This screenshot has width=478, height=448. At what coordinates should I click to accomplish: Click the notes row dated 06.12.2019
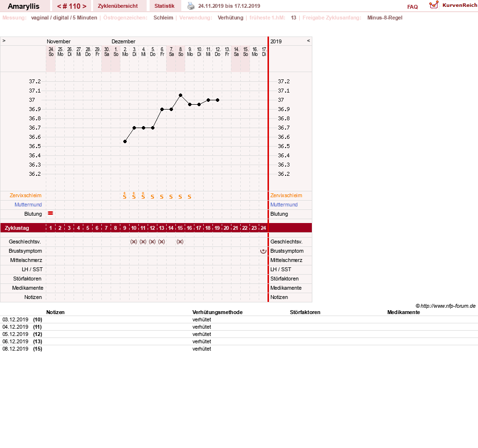point(239,342)
